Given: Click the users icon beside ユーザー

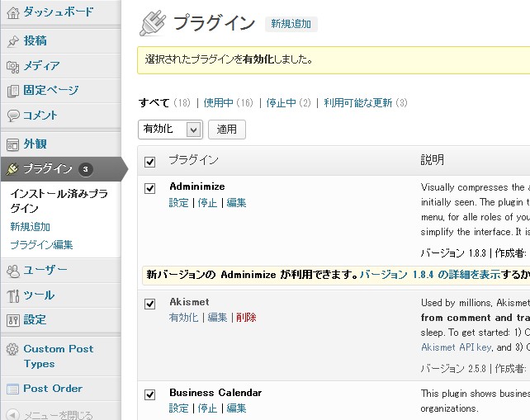Looking at the screenshot, I should click(x=13, y=271).
